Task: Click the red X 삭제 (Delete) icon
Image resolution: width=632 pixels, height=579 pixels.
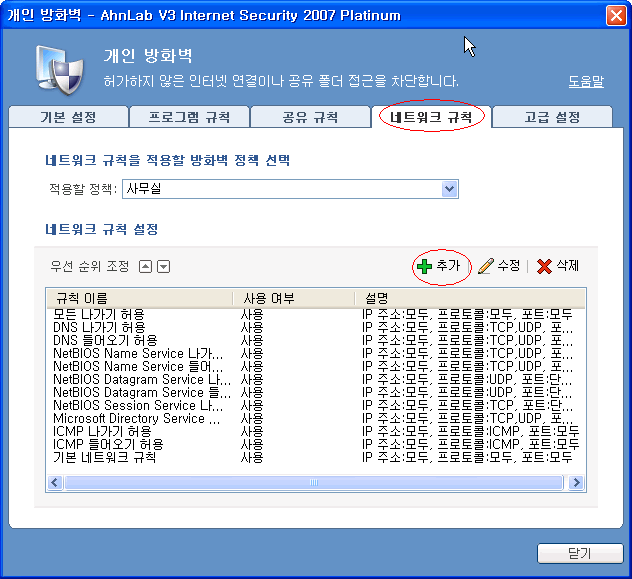Action: coord(544,266)
